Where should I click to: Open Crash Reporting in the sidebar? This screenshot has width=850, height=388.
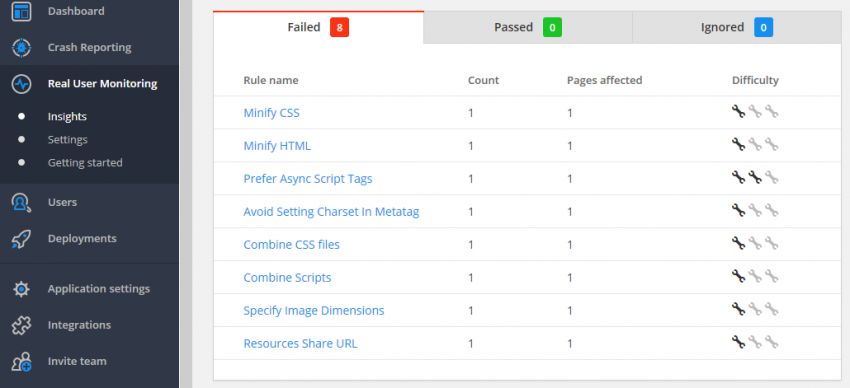click(89, 48)
